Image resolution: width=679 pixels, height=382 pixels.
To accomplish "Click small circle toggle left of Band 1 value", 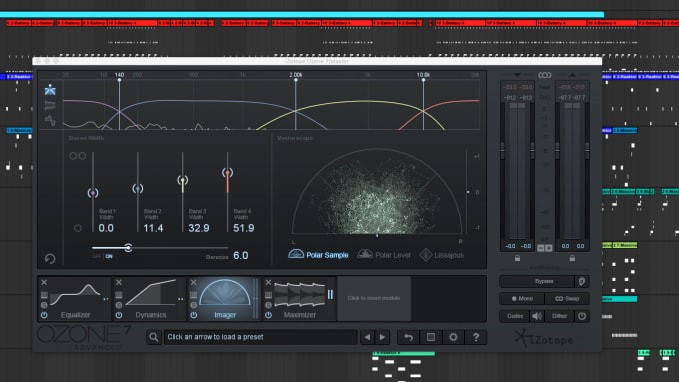I will tap(78, 228).
